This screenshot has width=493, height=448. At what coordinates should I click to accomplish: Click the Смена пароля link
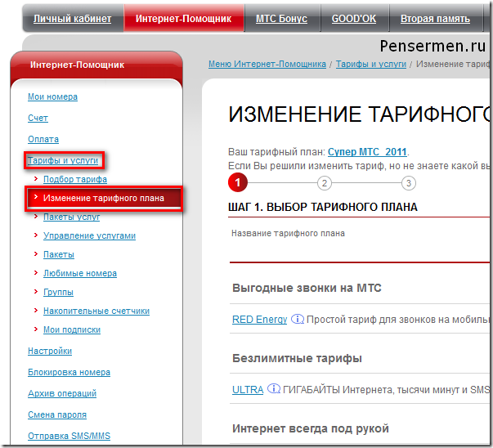(57, 414)
